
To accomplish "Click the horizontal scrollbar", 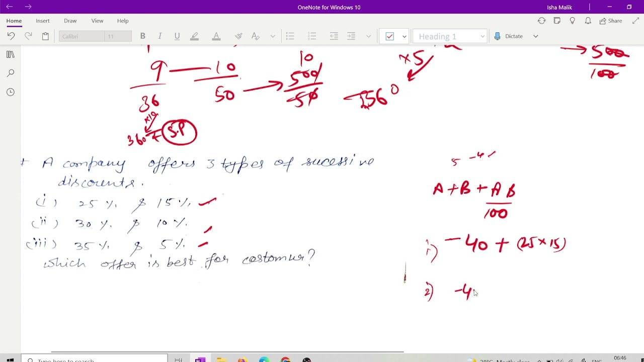I will pos(227,352).
